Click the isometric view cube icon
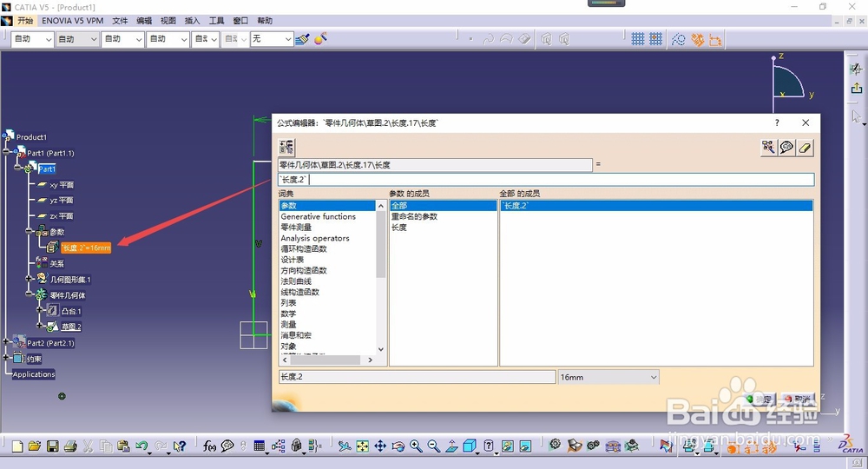The image size is (868, 469). point(470,446)
